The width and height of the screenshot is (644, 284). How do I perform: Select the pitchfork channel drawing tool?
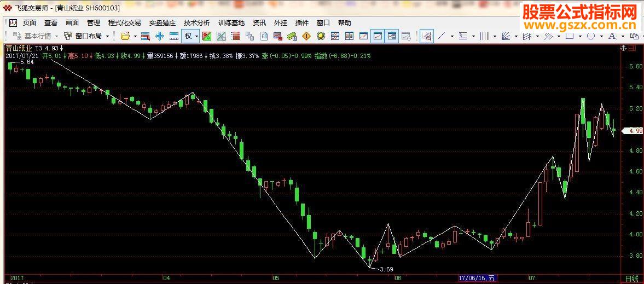point(527,36)
